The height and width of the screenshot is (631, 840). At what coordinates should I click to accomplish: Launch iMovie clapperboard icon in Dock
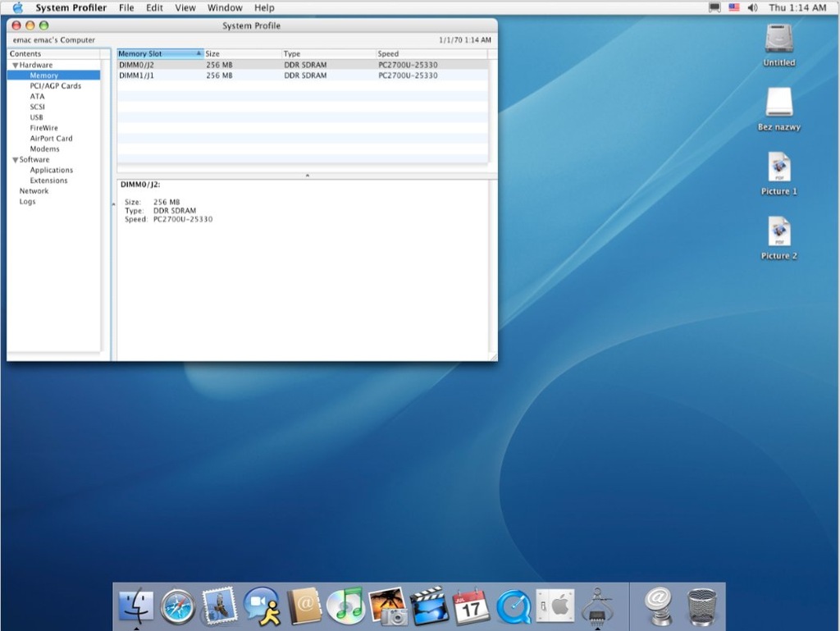point(430,606)
